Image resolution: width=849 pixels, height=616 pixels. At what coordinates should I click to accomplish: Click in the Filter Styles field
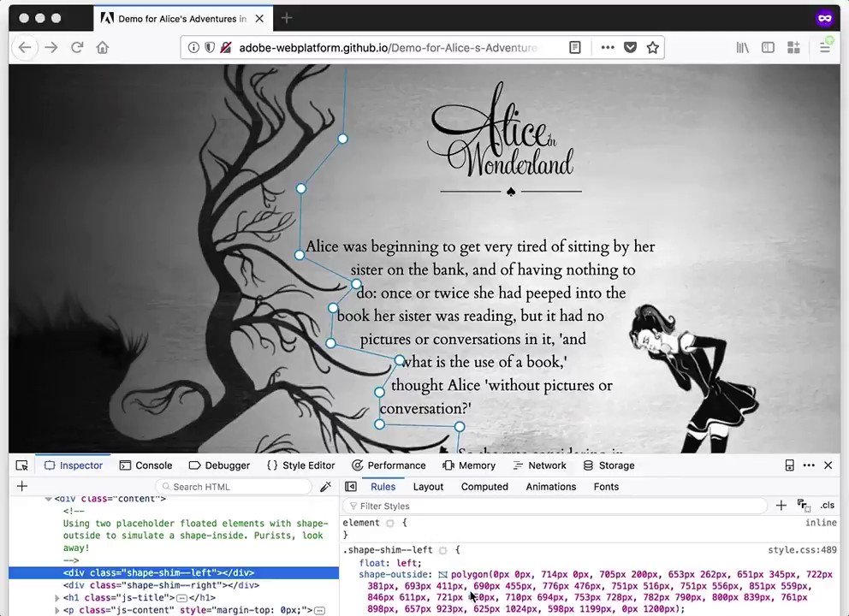pyautogui.click(x=555, y=506)
